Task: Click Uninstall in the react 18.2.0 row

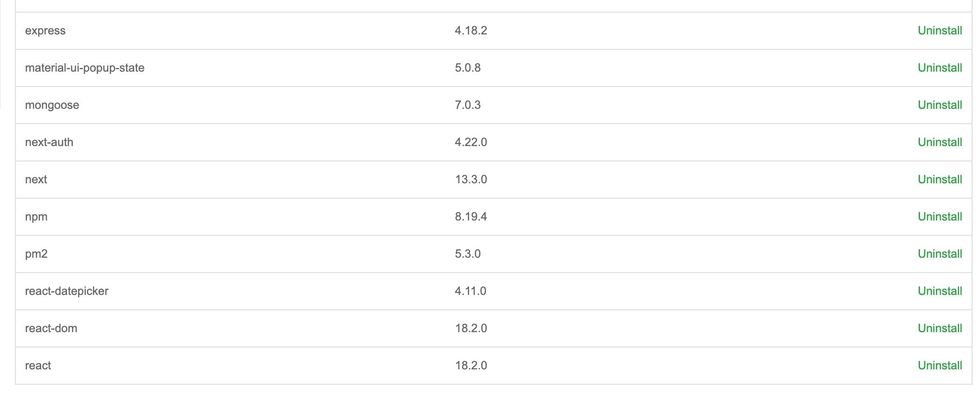Action: click(x=940, y=366)
